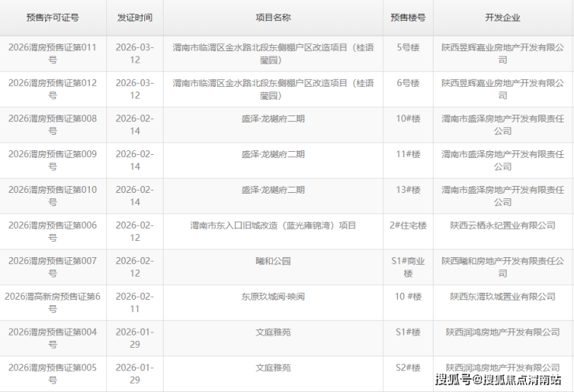Click 陕西润鸿房地产 developer in permit 004 row
This screenshot has height=392, width=574.
[x=503, y=332]
